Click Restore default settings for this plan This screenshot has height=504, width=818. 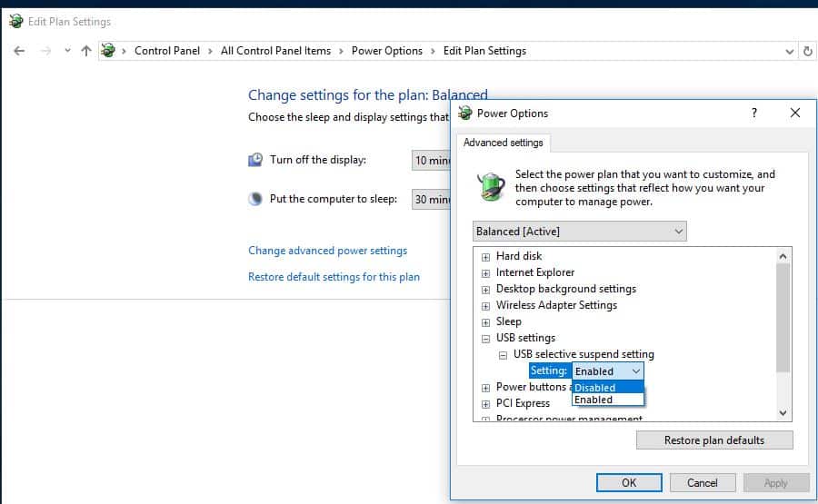334,277
